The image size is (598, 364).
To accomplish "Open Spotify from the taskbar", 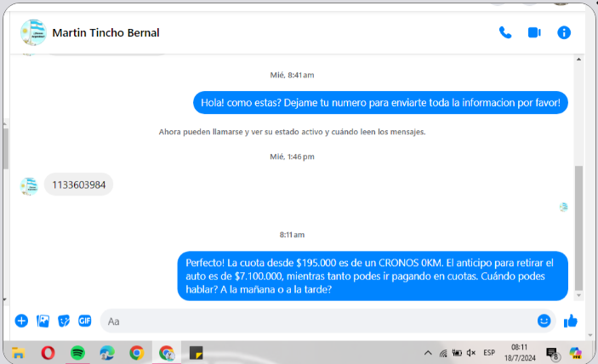I will coord(77,353).
